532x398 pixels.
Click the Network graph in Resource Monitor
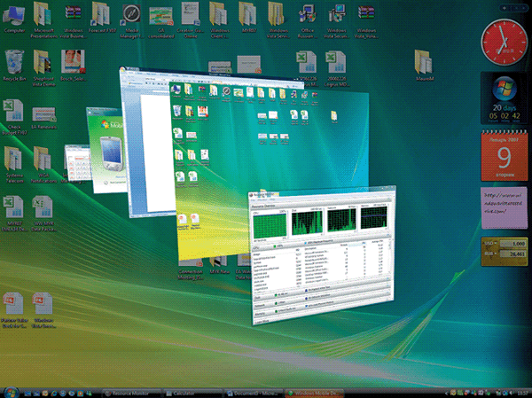(x=341, y=220)
